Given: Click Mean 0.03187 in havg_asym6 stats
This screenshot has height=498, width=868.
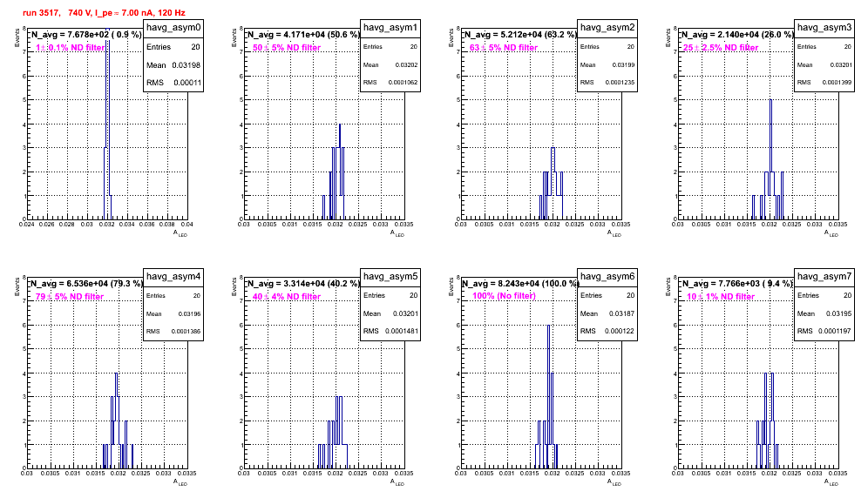Looking at the screenshot, I should coord(607,313).
